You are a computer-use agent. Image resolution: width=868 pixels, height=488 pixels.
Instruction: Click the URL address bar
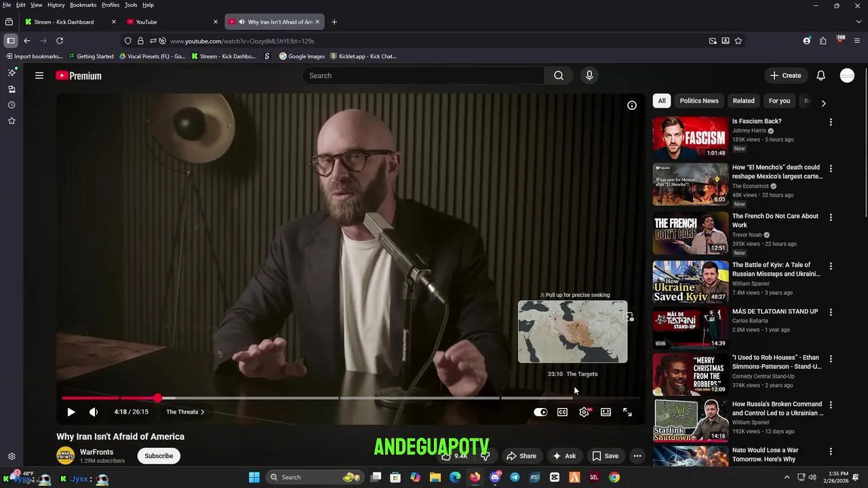pos(434,41)
